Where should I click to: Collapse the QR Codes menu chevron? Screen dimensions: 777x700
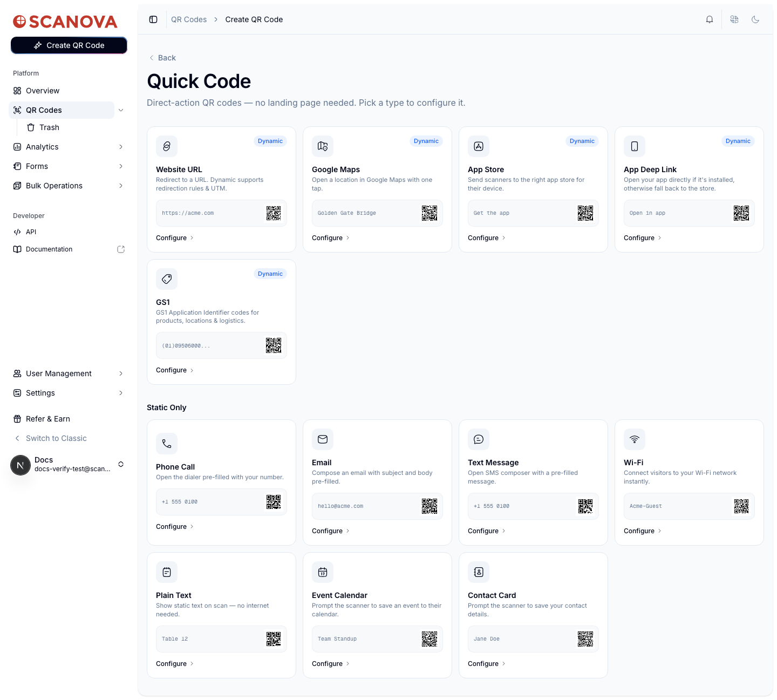[x=121, y=110]
